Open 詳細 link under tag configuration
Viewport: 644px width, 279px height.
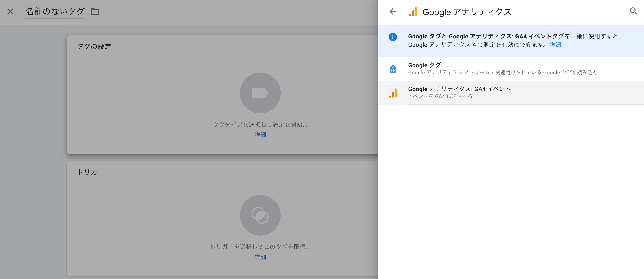pyautogui.click(x=260, y=135)
